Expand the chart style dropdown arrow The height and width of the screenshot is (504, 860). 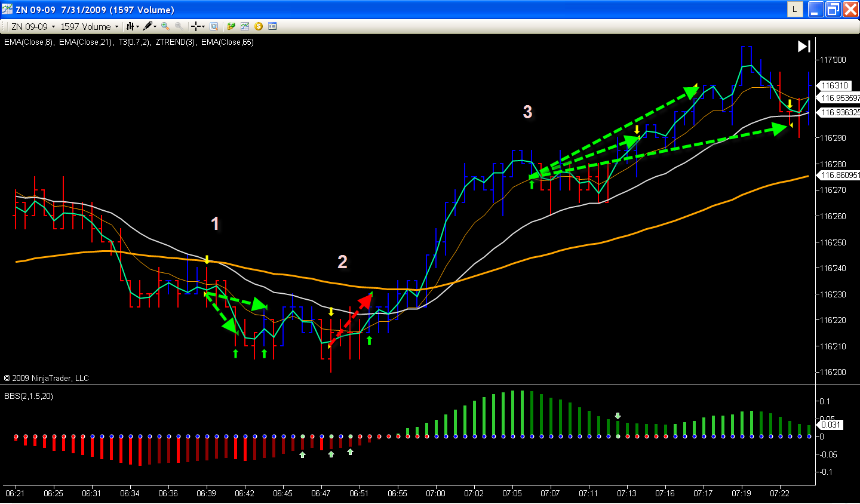137,26
